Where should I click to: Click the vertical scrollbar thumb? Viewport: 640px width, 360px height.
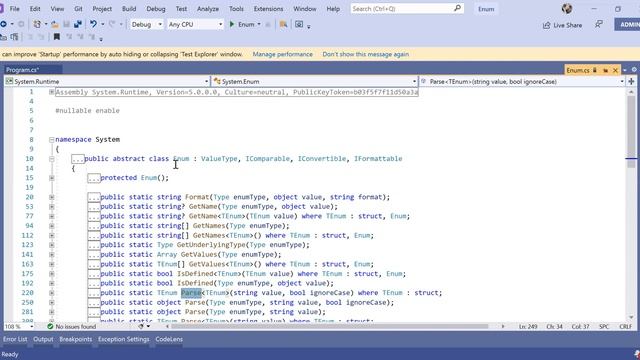[x=631, y=131]
